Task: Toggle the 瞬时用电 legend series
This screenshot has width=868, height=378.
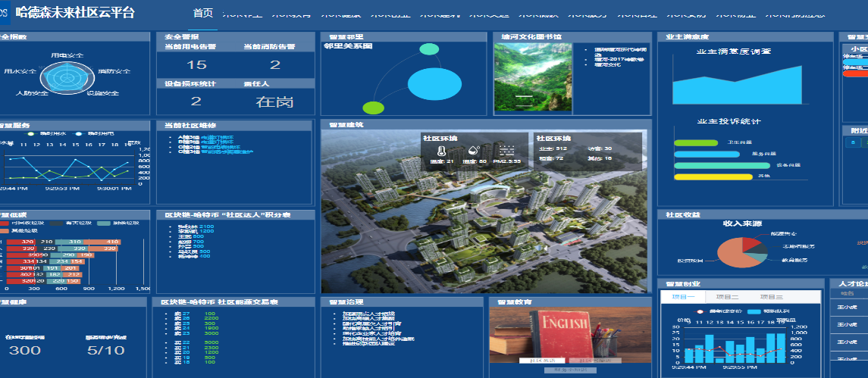Action: pos(95,134)
